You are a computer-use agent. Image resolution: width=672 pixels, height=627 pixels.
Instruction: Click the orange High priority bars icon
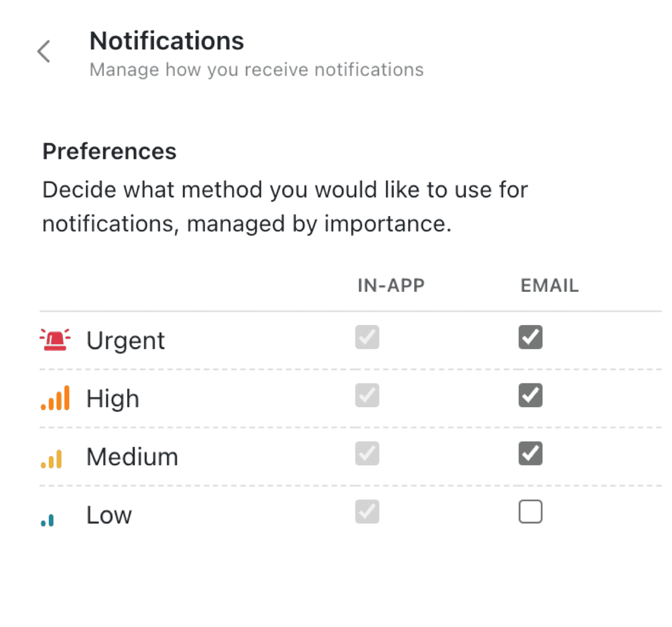[x=55, y=398]
